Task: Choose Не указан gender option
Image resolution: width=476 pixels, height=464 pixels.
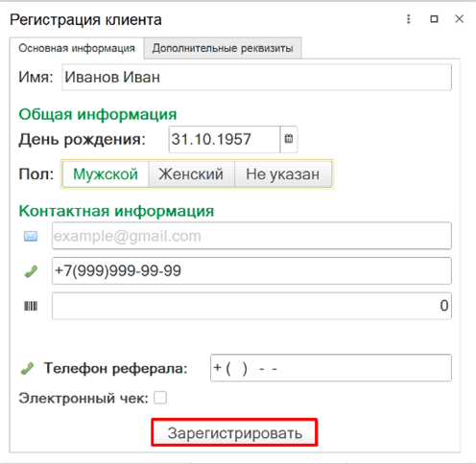Action: (283, 174)
